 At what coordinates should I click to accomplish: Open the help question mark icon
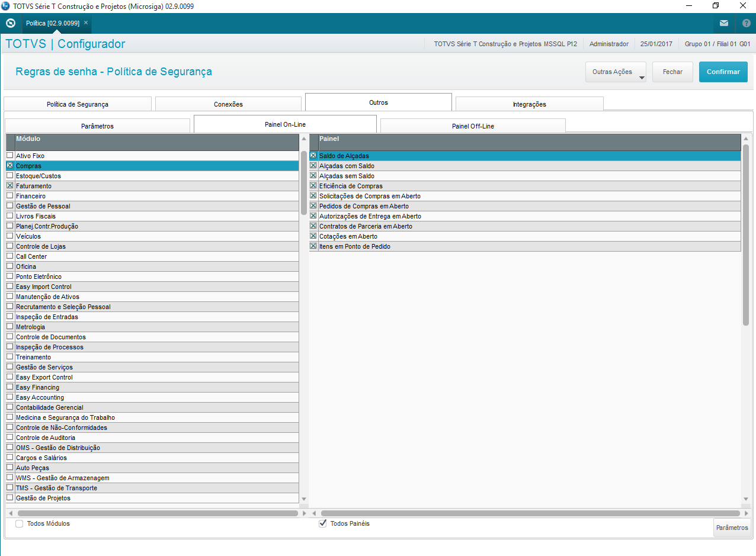pos(746,23)
